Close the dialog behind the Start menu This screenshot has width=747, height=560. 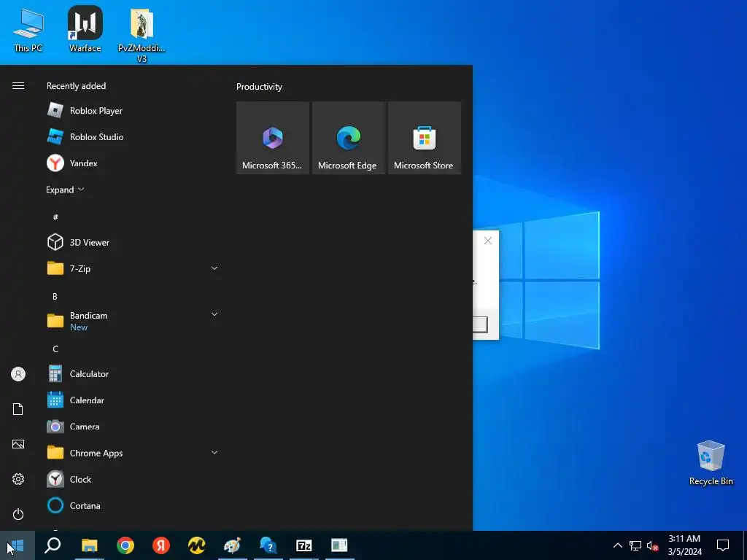pyautogui.click(x=488, y=241)
